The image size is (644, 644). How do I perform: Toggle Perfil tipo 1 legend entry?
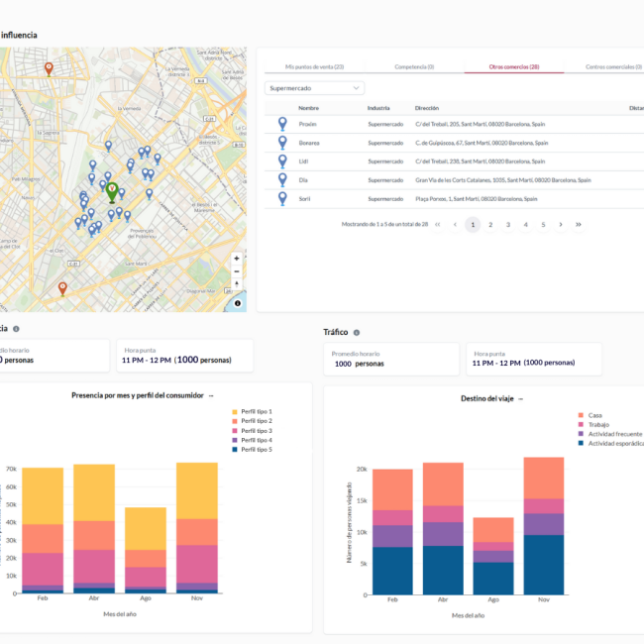[256, 411]
